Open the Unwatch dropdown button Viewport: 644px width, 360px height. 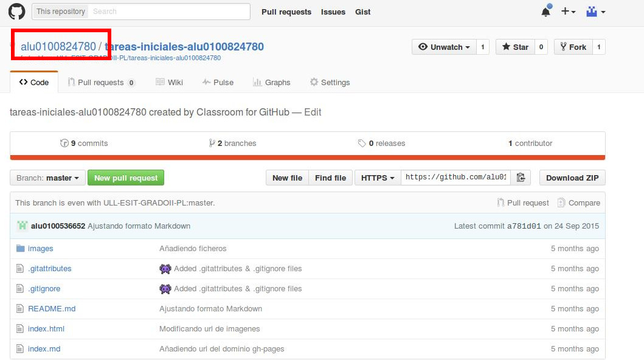(444, 47)
